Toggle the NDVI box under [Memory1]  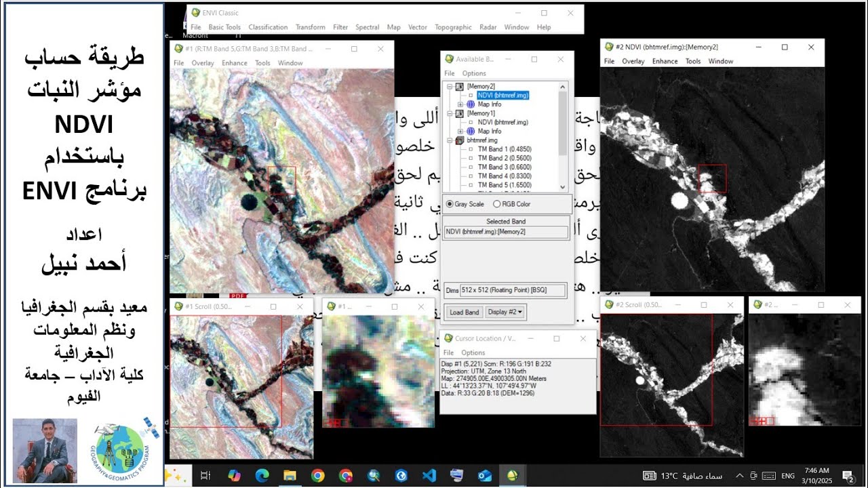pyautogui.click(x=471, y=122)
